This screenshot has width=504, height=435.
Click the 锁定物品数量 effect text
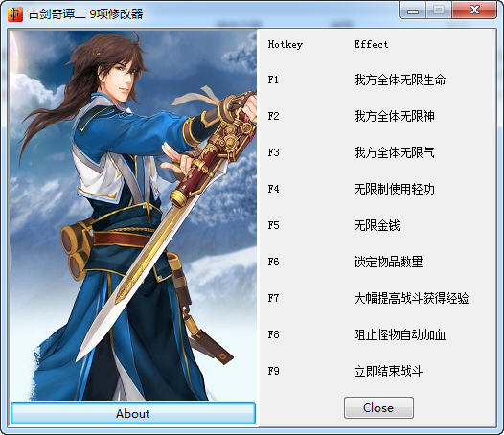click(x=388, y=262)
